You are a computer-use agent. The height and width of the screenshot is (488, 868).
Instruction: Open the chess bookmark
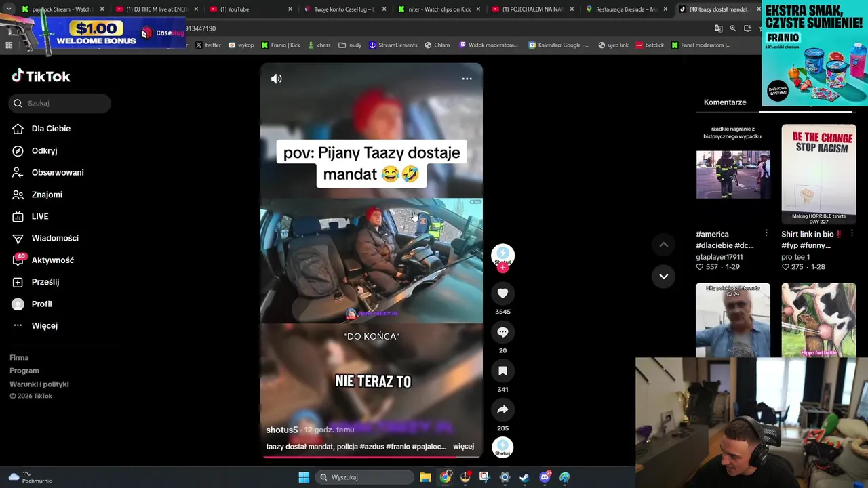(x=319, y=45)
